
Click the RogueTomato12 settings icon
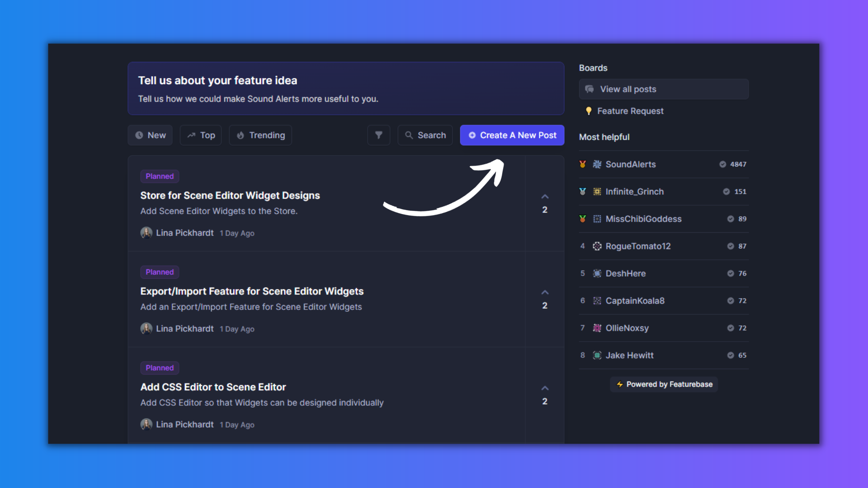click(596, 245)
